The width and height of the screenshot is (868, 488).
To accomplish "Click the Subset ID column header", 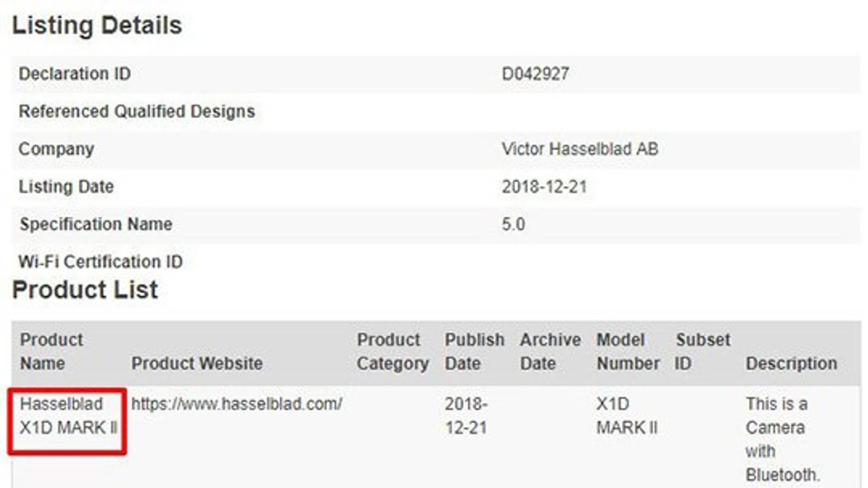I will (x=703, y=351).
